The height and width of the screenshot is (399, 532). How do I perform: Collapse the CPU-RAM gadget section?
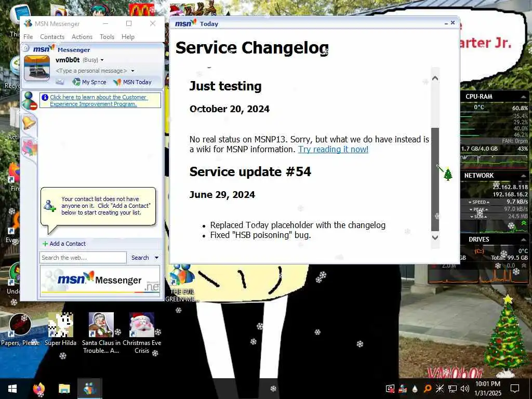coord(524,97)
